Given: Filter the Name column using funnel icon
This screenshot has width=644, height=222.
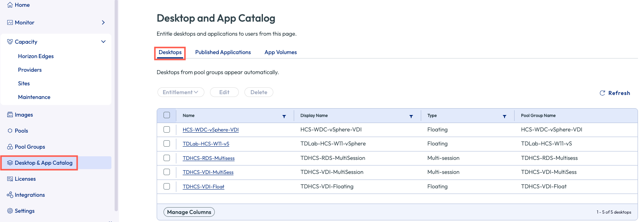Looking at the screenshot, I should click(284, 116).
